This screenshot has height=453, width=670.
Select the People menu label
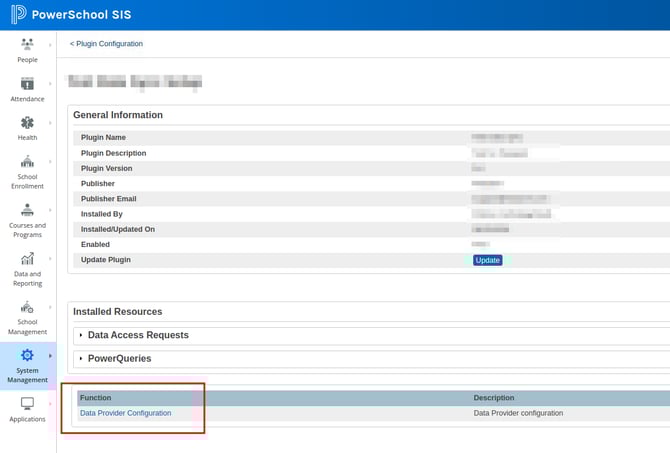27,60
